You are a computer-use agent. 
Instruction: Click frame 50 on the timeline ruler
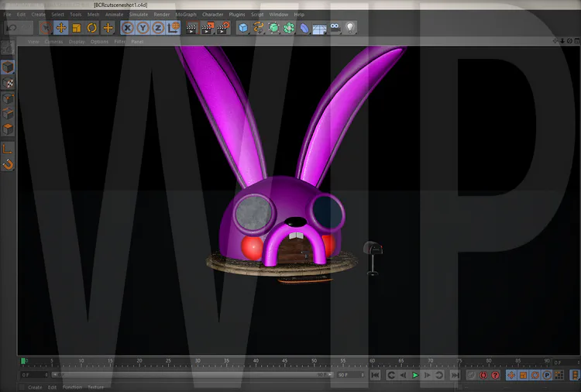pos(314,361)
